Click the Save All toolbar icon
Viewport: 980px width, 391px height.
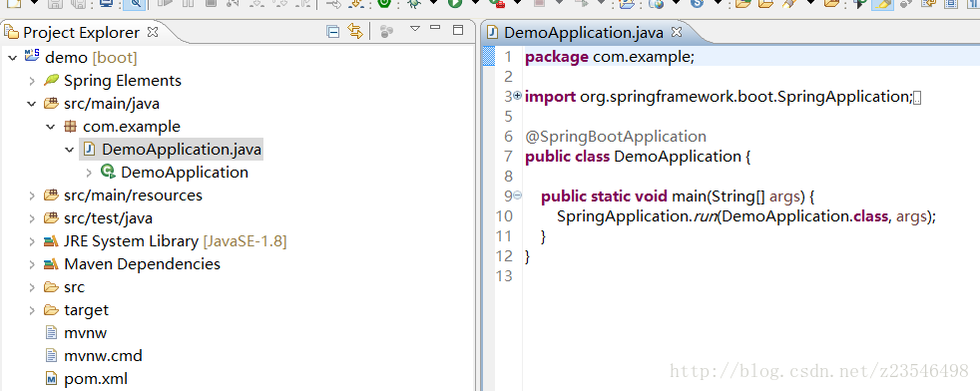tap(79, 4)
